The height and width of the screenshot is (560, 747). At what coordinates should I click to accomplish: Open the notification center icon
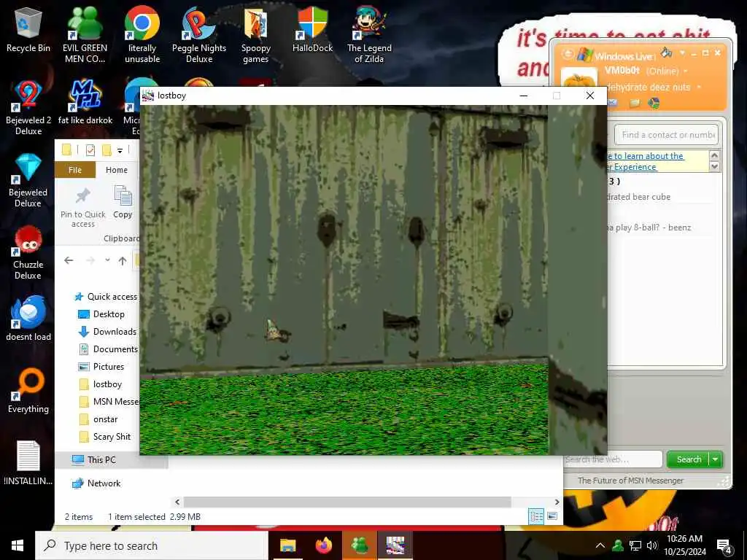[x=724, y=546]
